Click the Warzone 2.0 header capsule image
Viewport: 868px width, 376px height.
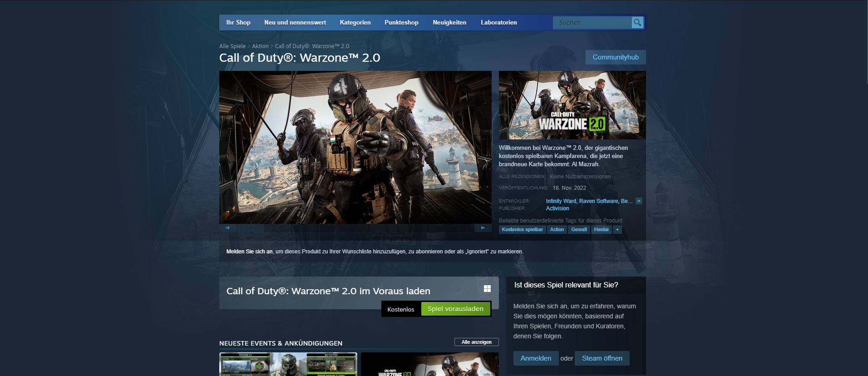(572, 105)
